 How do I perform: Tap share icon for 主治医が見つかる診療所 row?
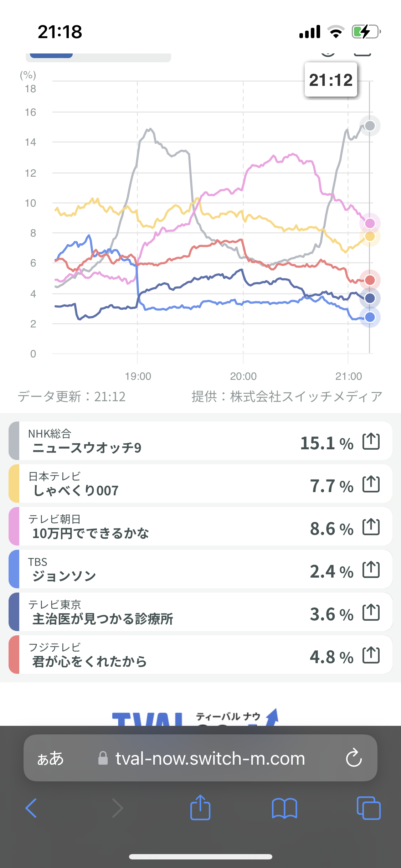[371, 613]
